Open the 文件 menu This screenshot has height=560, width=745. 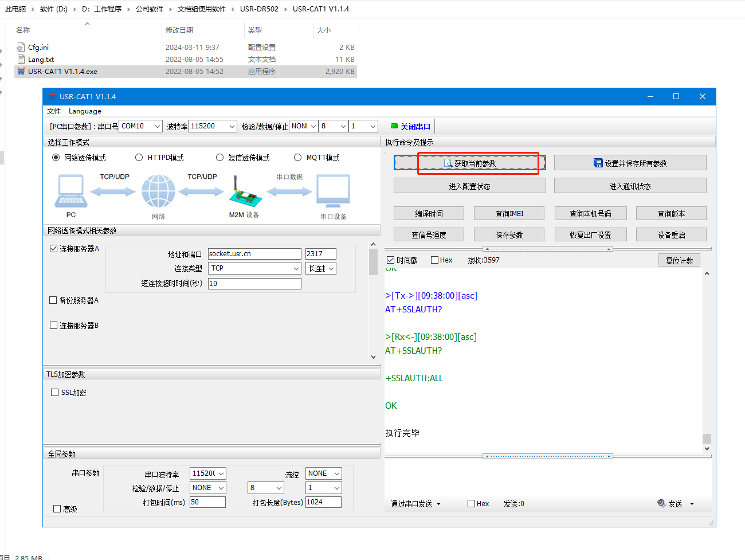click(54, 111)
